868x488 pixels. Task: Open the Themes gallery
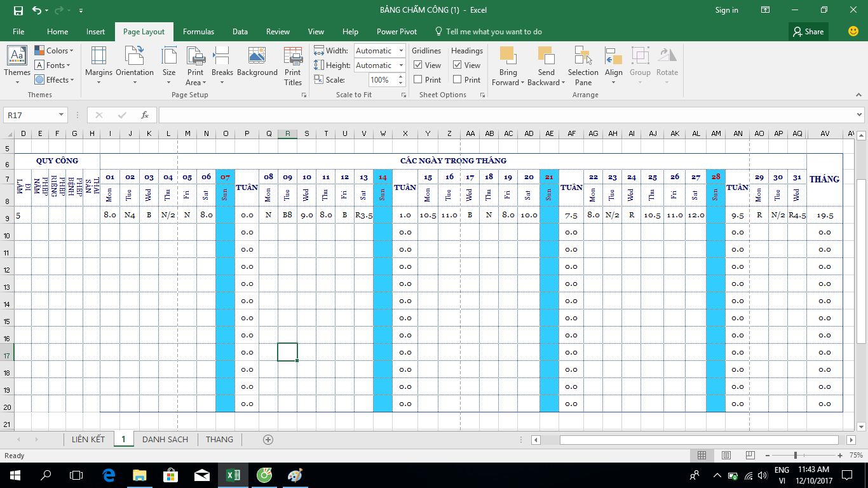[x=17, y=65]
